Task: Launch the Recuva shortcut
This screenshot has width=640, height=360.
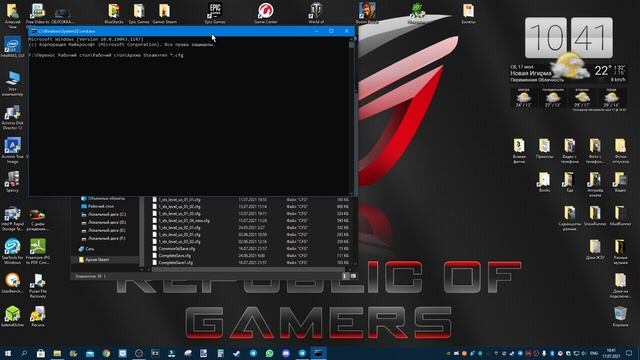Action: (x=38, y=317)
